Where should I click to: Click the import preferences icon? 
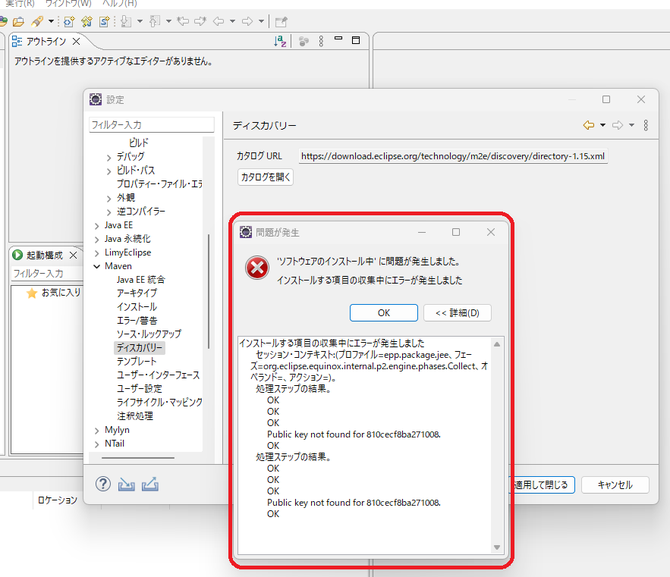pyautogui.click(x=126, y=484)
